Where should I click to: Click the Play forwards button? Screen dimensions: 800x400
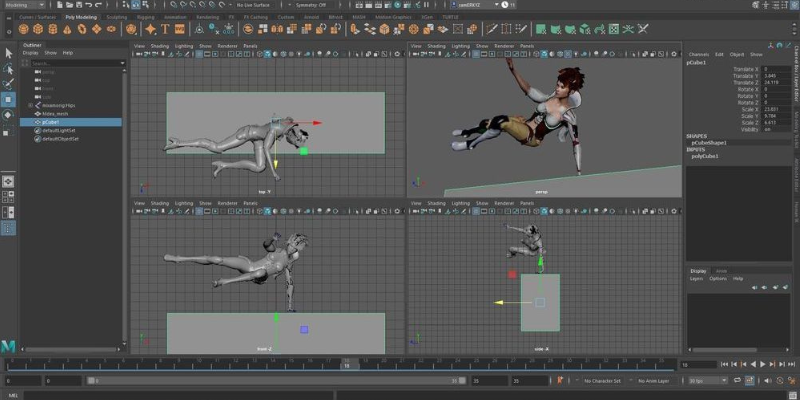pyautogui.click(x=763, y=364)
